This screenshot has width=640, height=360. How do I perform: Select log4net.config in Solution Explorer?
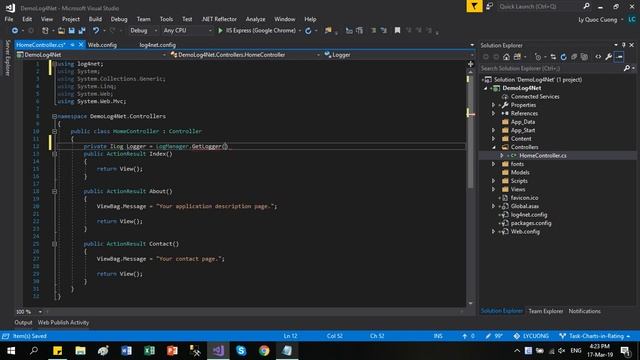pyautogui.click(x=529, y=215)
